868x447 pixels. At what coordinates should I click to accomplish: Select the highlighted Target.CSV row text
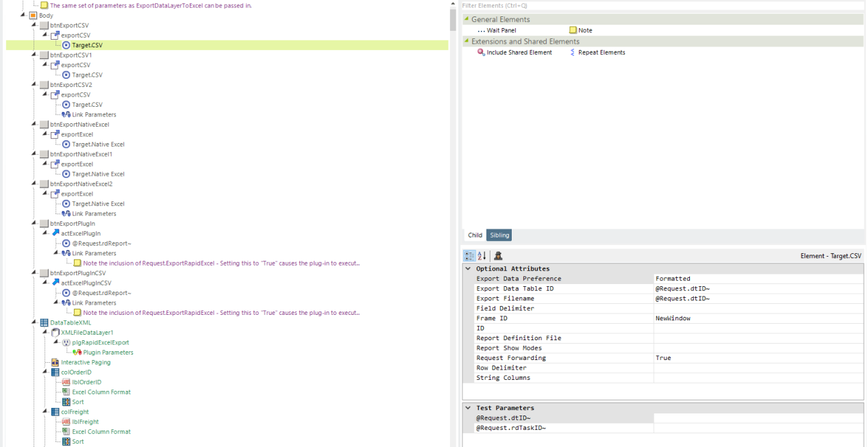[87, 45]
